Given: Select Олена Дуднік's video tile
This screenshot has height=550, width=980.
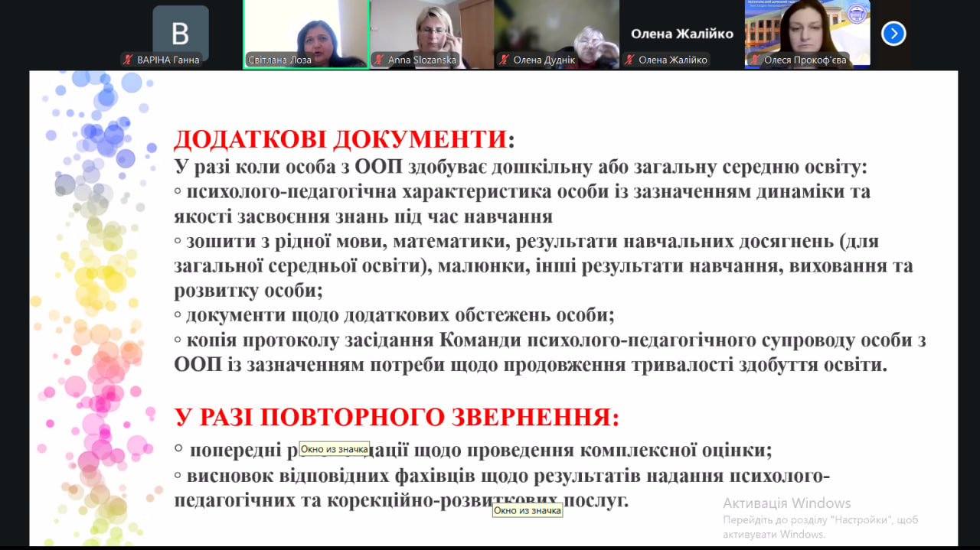Looking at the screenshot, I should pyautogui.click(x=557, y=29).
